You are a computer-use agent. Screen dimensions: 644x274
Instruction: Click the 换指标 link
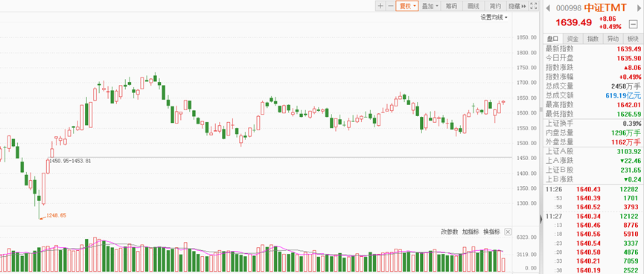pyautogui.click(x=491, y=232)
